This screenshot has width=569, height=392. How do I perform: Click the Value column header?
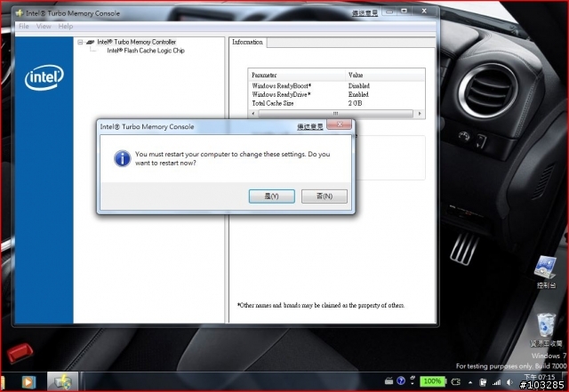(x=385, y=76)
